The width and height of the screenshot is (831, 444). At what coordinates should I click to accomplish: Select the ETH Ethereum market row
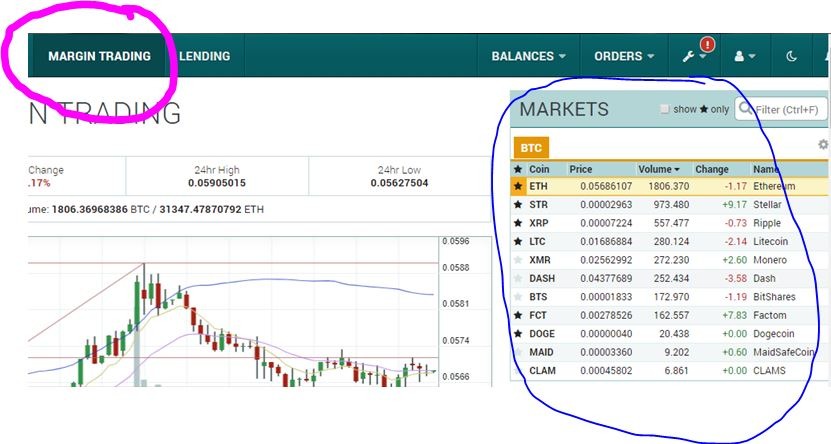coord(669,186)
